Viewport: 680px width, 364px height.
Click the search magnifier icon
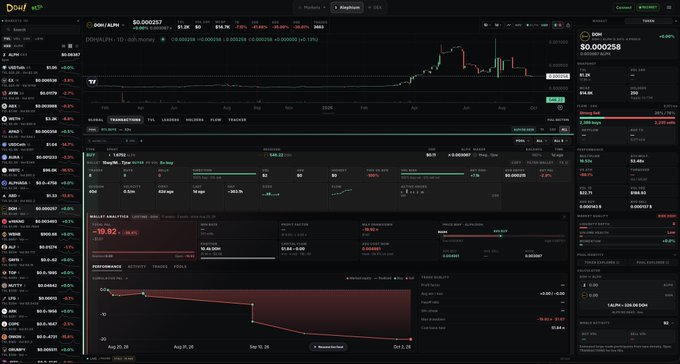8,30
